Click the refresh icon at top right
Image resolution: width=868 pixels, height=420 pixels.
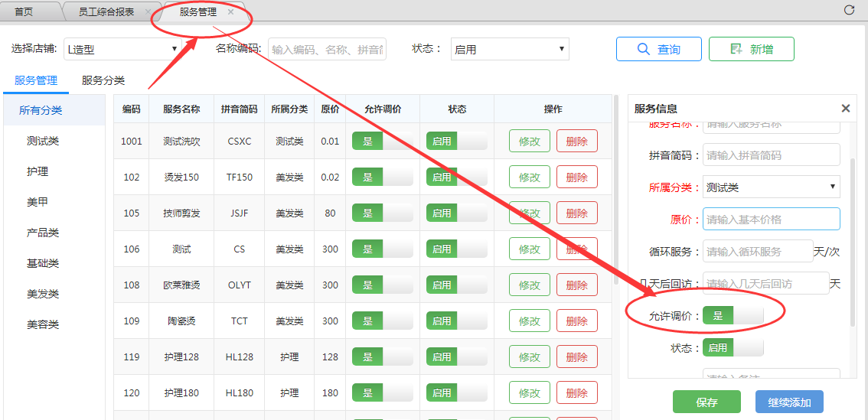pyautogui.click(x=849, y=10)
